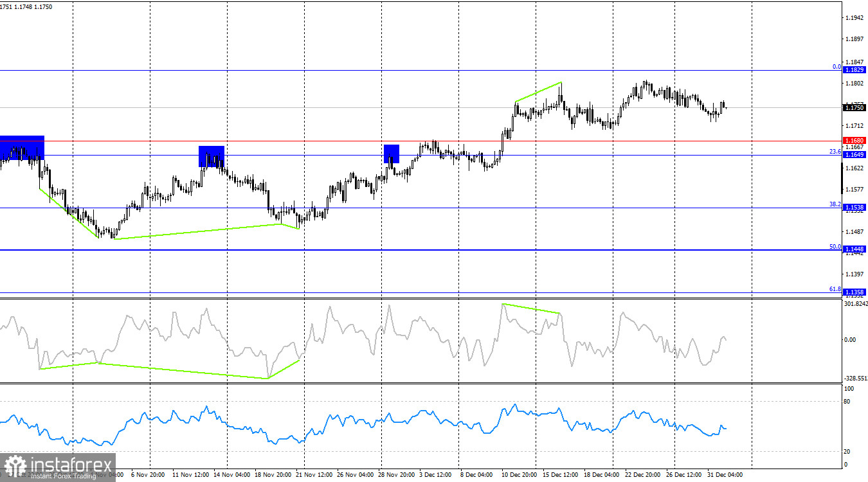Select the blue 1.1538 price tag
Image resolution: width=868 pixels, height=482 pixels.
click(x=854, y=208)
